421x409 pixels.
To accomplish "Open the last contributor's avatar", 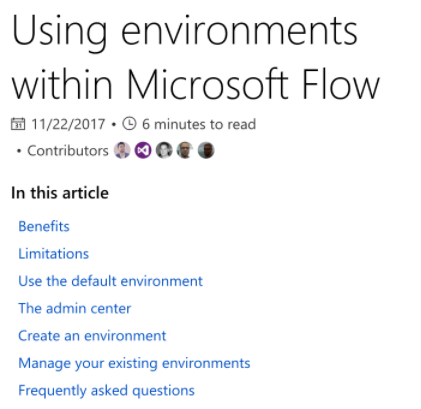I will [206, 150].
